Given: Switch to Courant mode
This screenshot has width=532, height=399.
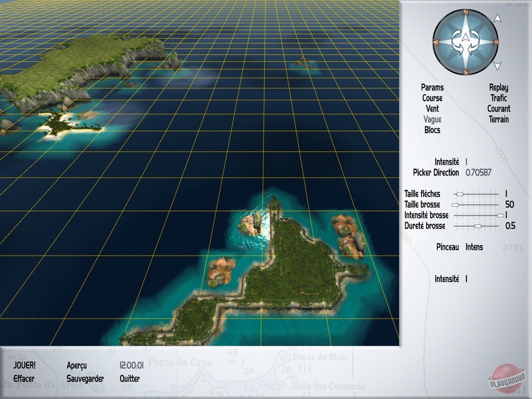Looking at the screenshot, I should pos(499,109).
